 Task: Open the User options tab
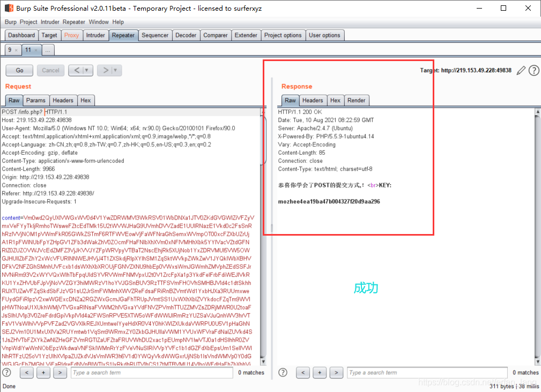point(324,35)
